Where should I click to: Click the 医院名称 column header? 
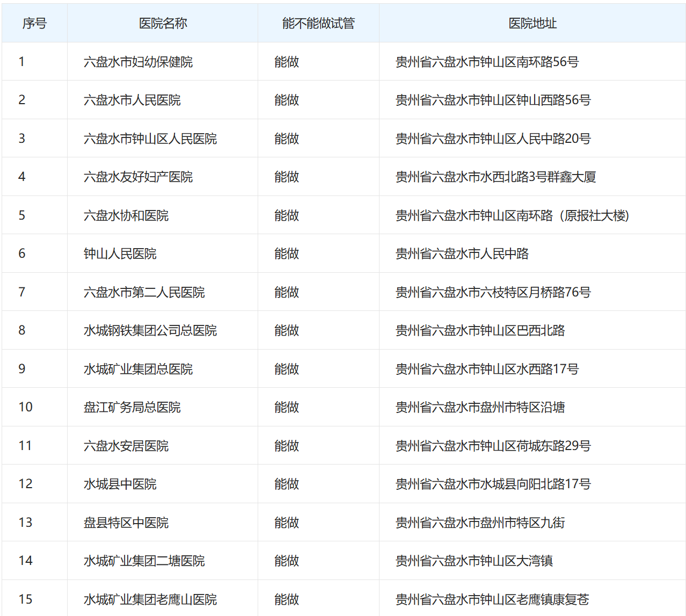pyautogui.click(x=163, y=23)
